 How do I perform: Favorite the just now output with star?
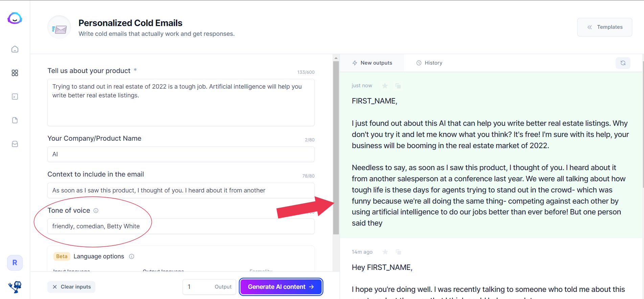coord(385,86)
